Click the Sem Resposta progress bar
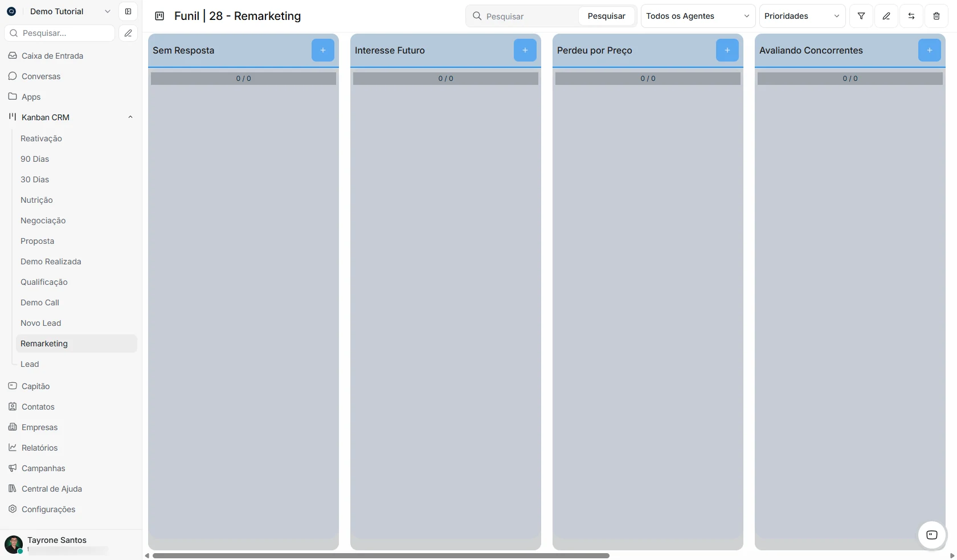The width and height of the screenshot is (957, 560). click(x=243, y=79)
